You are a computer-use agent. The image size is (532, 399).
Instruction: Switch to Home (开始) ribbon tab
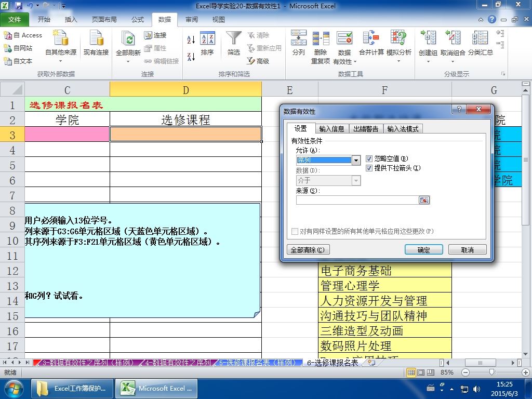tap(44, 20)
